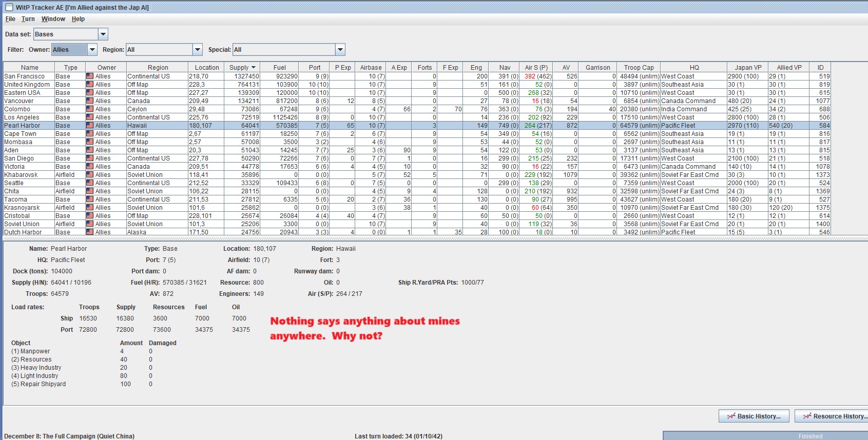The height and width of the screenshot is (440, 868).
Task: Click the flag icon in Cape Town row
Action: coord(90,134)
